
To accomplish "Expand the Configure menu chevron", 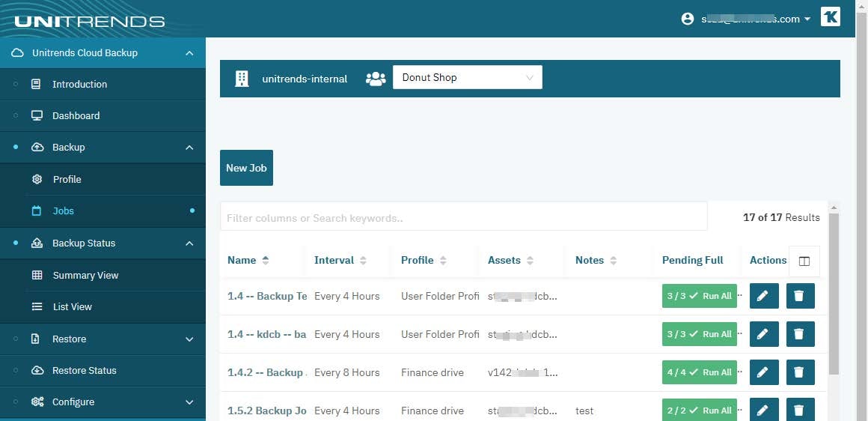I will 189,402.
